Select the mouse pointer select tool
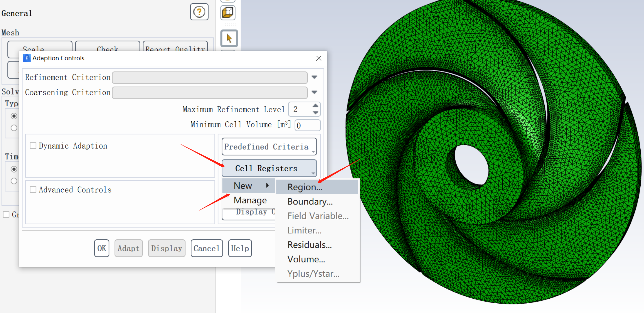Viewport: 644px width, 313px height. pyautogui.click(x=229, y=38)
